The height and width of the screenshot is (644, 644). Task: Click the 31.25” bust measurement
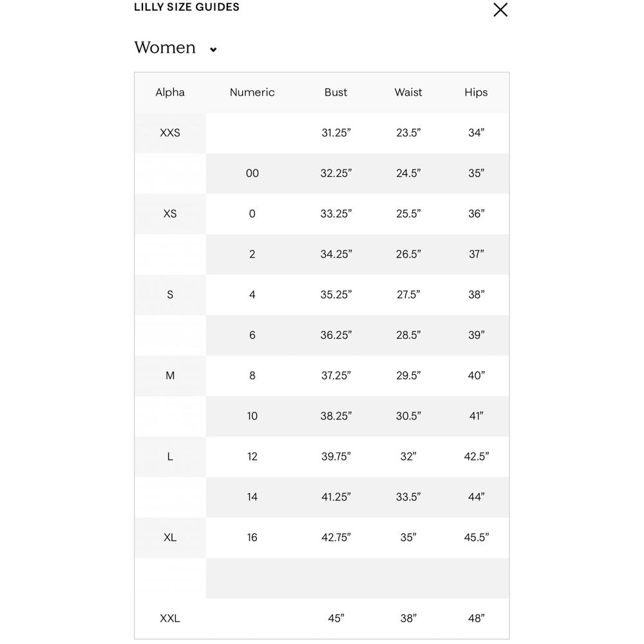[336, 133]
